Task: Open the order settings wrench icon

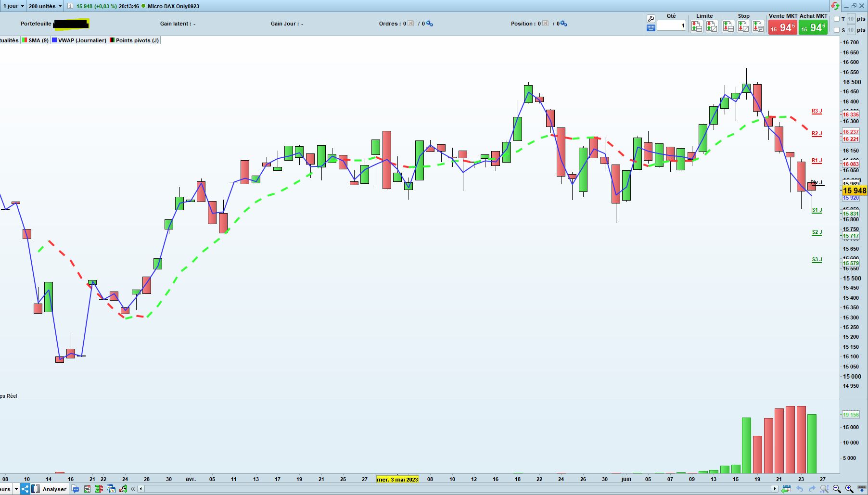Action: pos(651,19)
